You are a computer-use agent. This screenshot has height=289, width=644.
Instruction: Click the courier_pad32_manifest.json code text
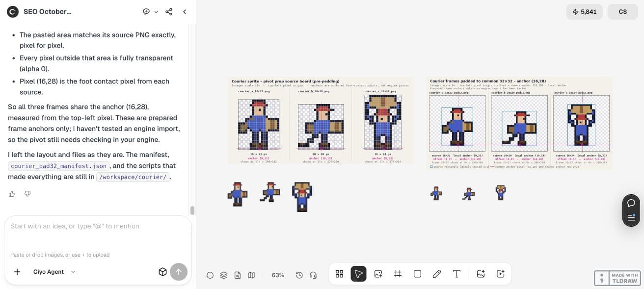point(58,166)
